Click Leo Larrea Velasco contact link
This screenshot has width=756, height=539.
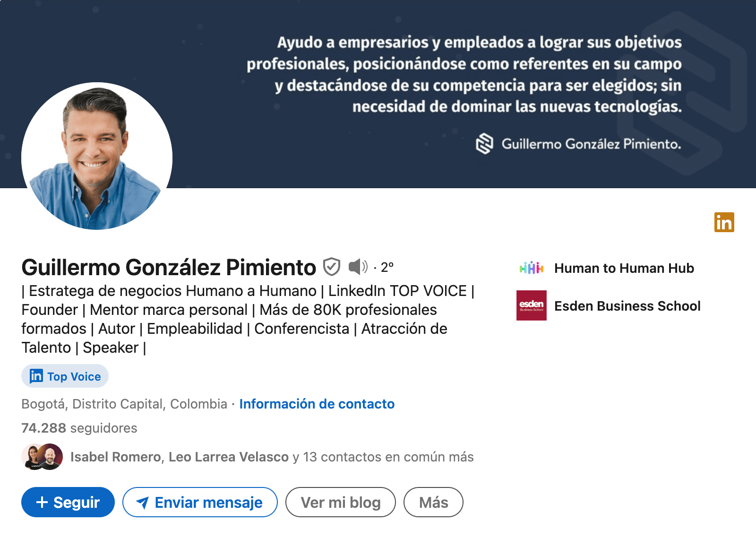pos(227,457)
